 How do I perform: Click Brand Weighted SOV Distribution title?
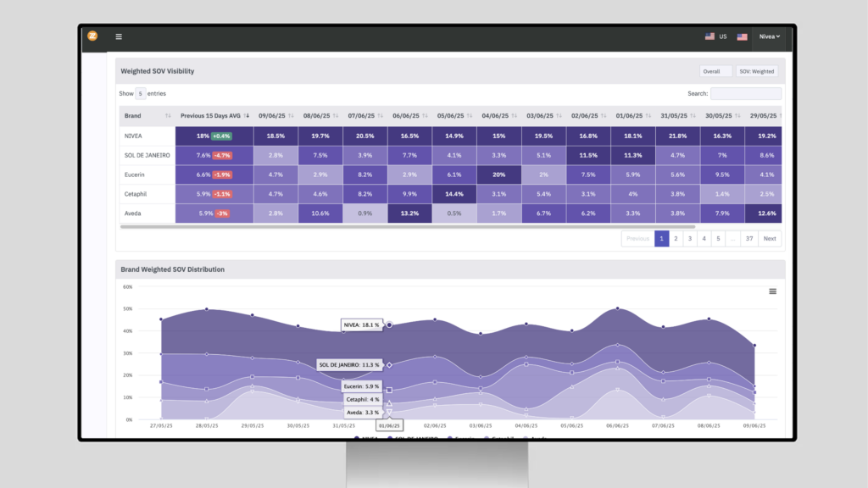173,269
